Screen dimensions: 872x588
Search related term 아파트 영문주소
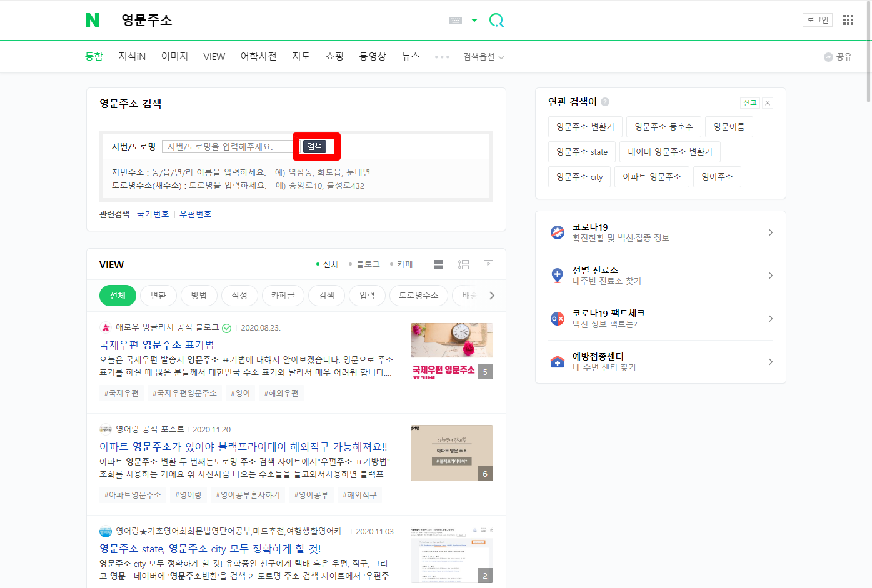click(x=651, y=177)
